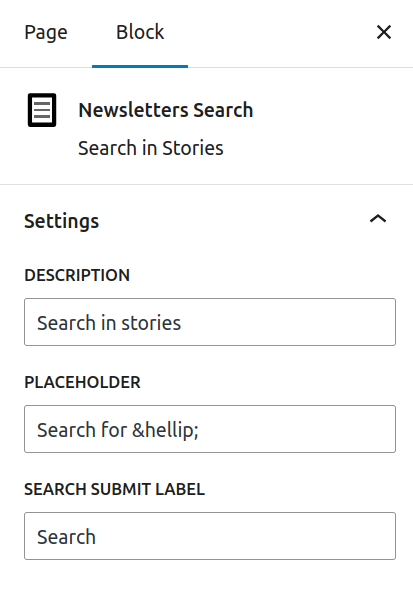Place cursor after '&hellip;' in placeholder field
Image resolution: width=413 pixels, height=594 pixels.
point(200,430)
